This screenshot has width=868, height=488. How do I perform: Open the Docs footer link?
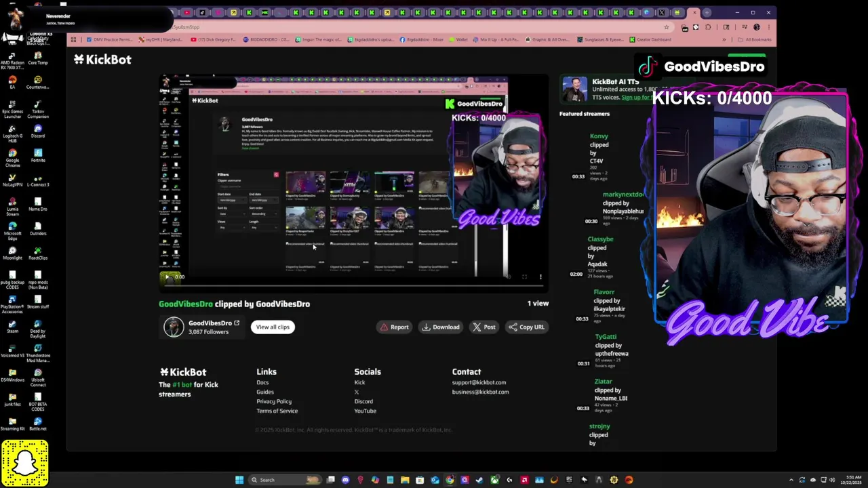pyautogui.click(x=262, y=382)
